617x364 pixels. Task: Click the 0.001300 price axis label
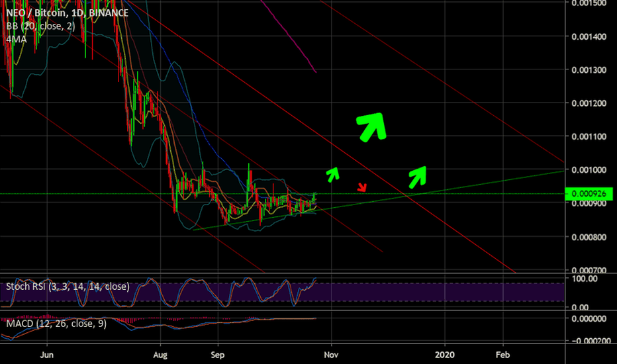589,70
